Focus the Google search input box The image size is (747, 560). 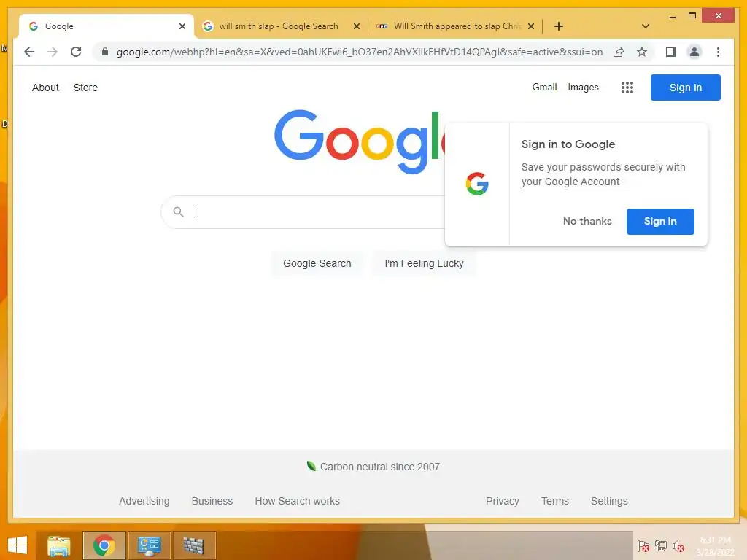point(305,212)
